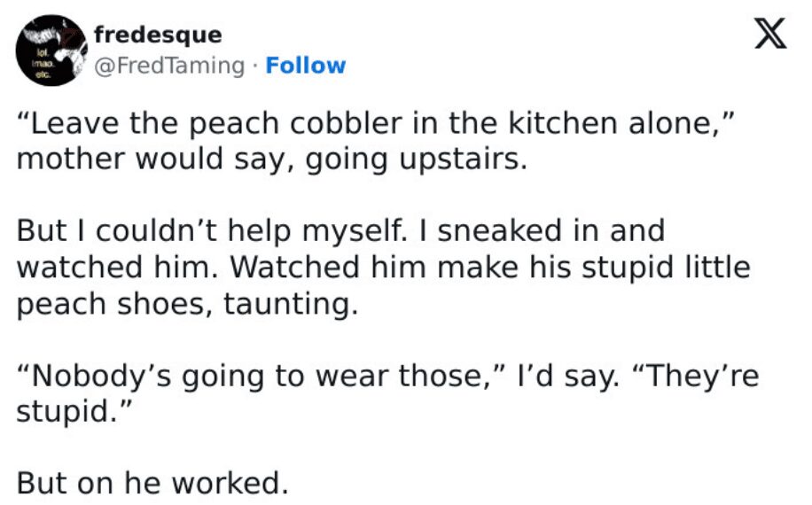Click the sentence "But I couldn't help myself"
812x505 pixels.
pyautogui.click(x=206, y=230)
